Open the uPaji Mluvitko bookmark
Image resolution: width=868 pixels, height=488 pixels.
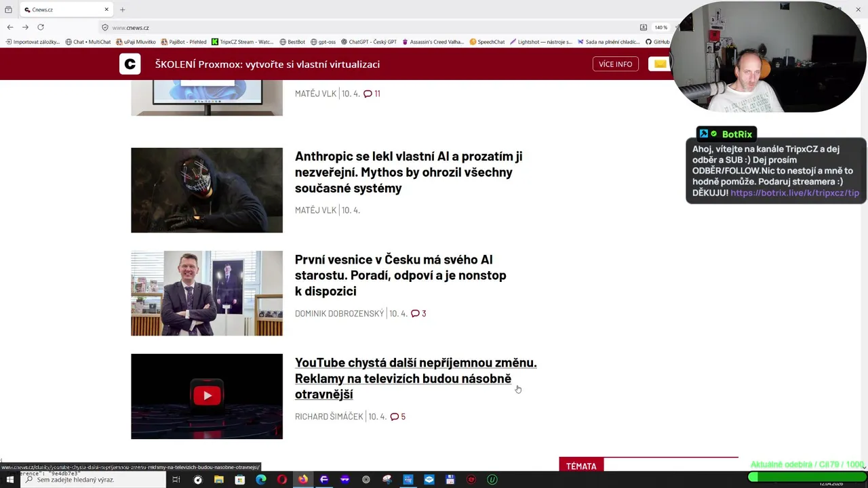click(136, 42)
